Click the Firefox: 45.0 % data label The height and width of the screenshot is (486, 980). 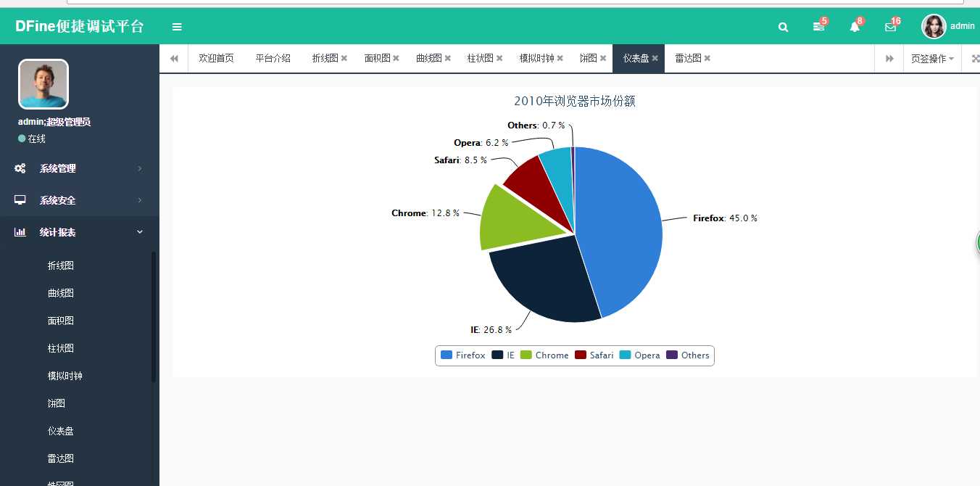(725, 218)
